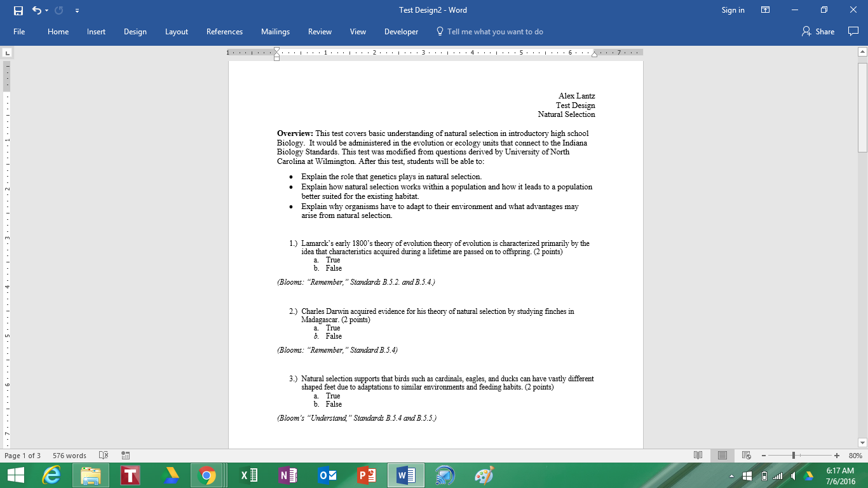Open the Comments pane icon
The width and height of the screenshot is (868, 488).
point(853,32)
